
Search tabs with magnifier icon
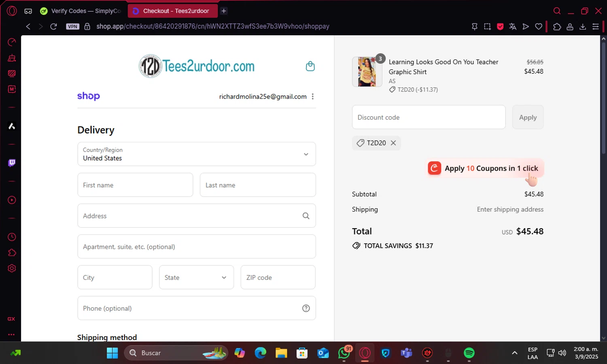pos(557,11)
